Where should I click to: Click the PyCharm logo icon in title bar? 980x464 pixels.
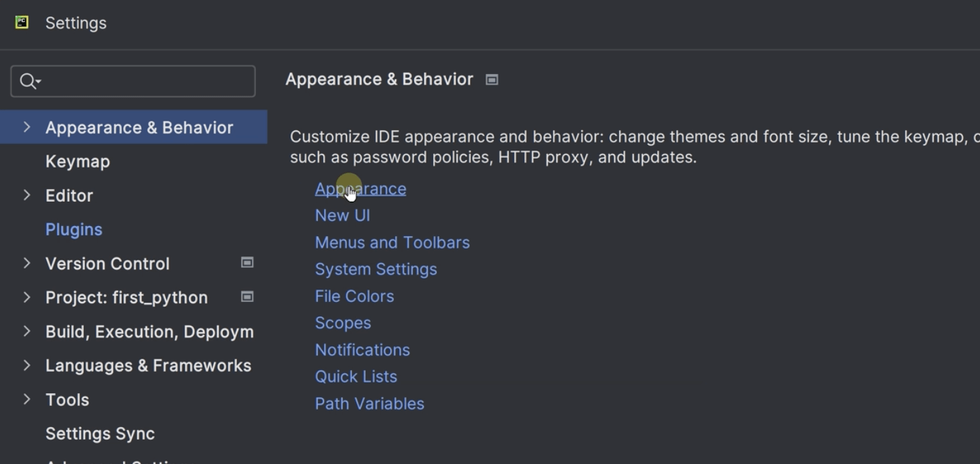pos(22,22)
